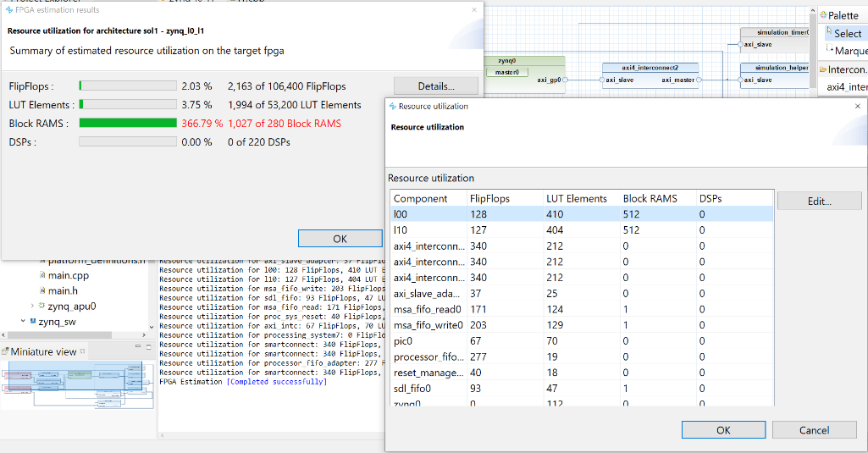Click the FlipFlops utilization bar
The width and height of the screenshot is (868, 453).
(128, 86)
